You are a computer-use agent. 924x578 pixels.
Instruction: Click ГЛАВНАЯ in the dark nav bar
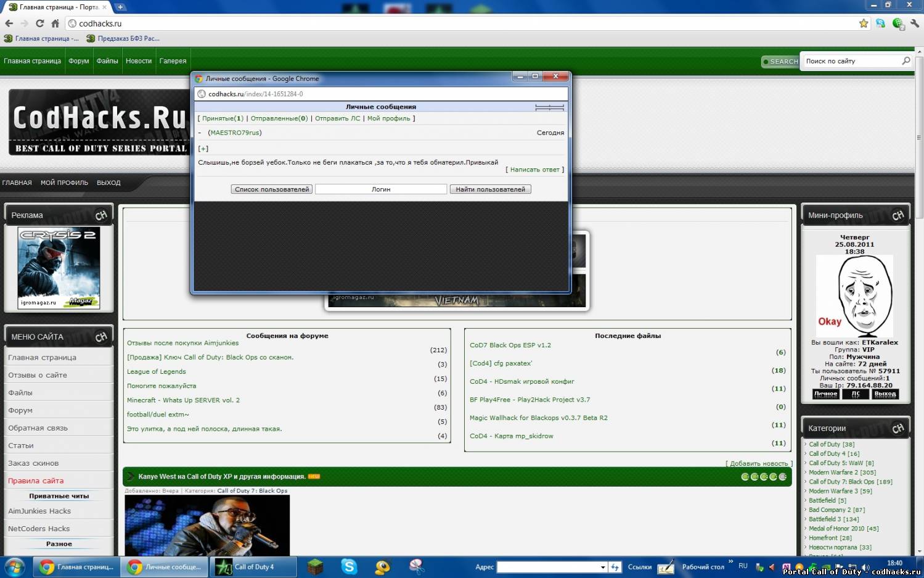(17, 183)
